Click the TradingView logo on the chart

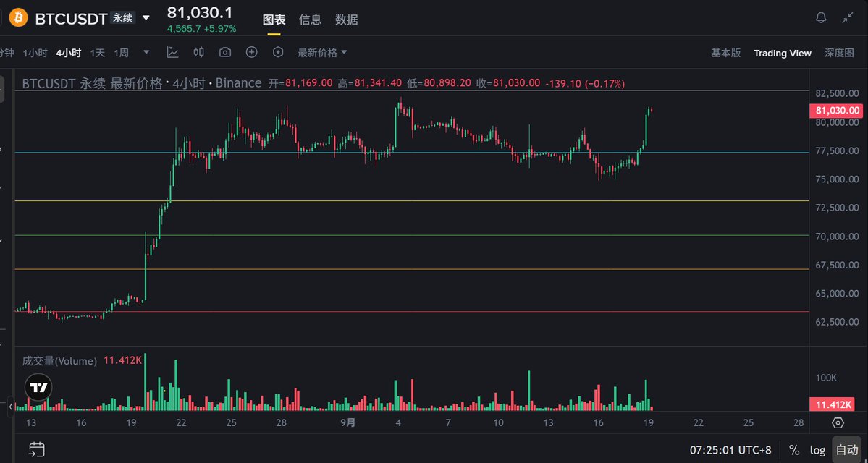(x=39, y=387)
